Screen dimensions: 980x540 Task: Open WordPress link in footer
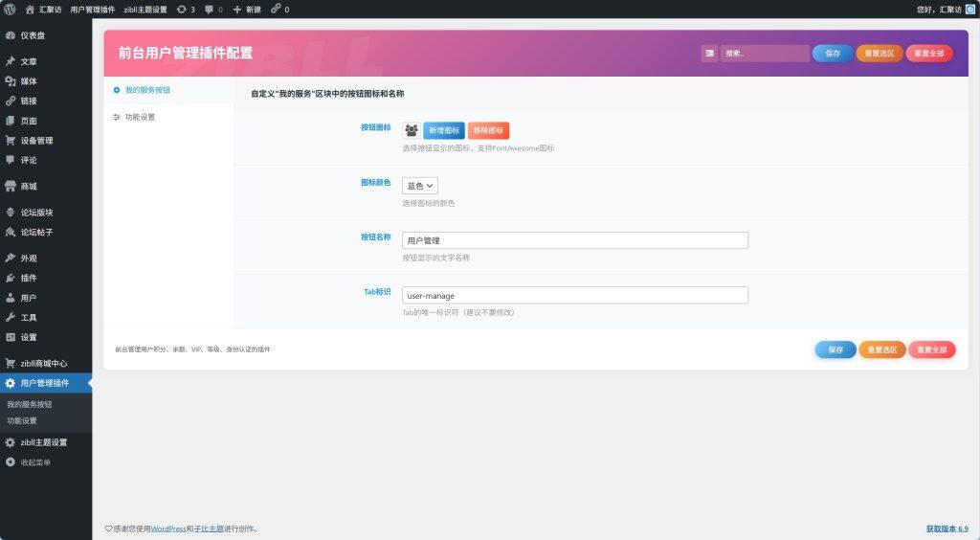point(168,529)
